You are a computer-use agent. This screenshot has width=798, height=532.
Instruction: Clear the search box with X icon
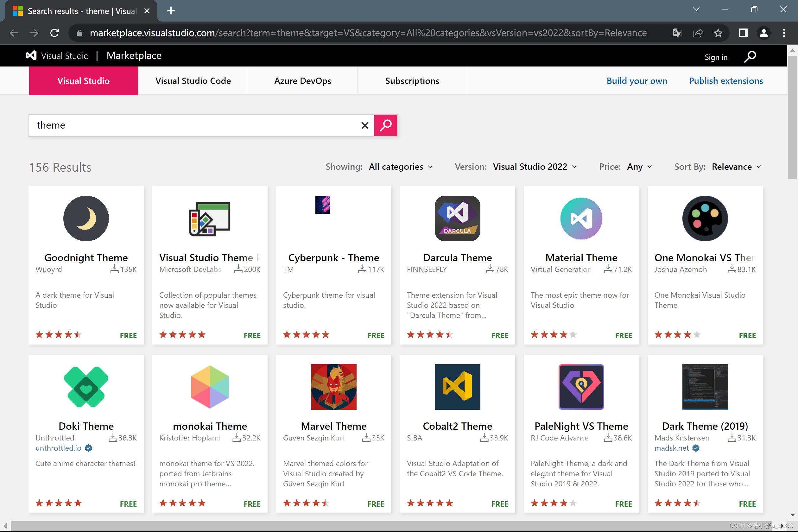click(x=365, y=125)
